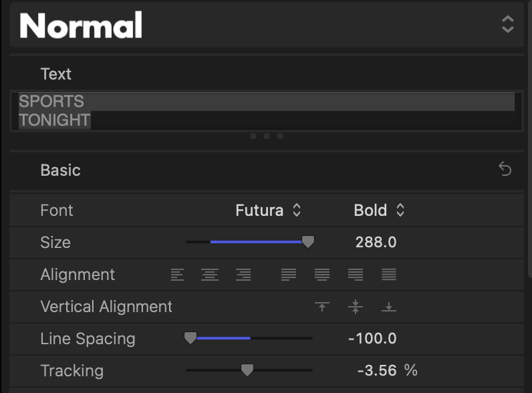Click the Tracking slider handle
Image resolution: width=532 pixels, height=393 pixels.
(x=247, y=370)
